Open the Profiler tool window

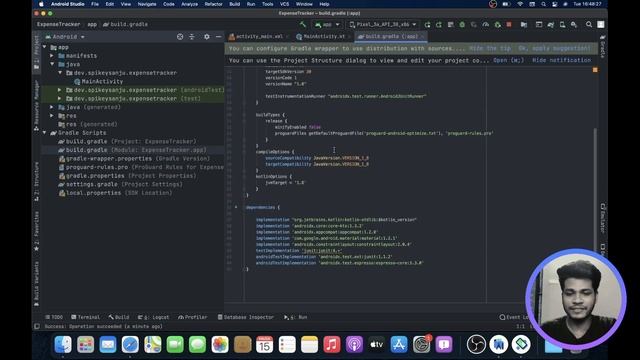[193, 317]
